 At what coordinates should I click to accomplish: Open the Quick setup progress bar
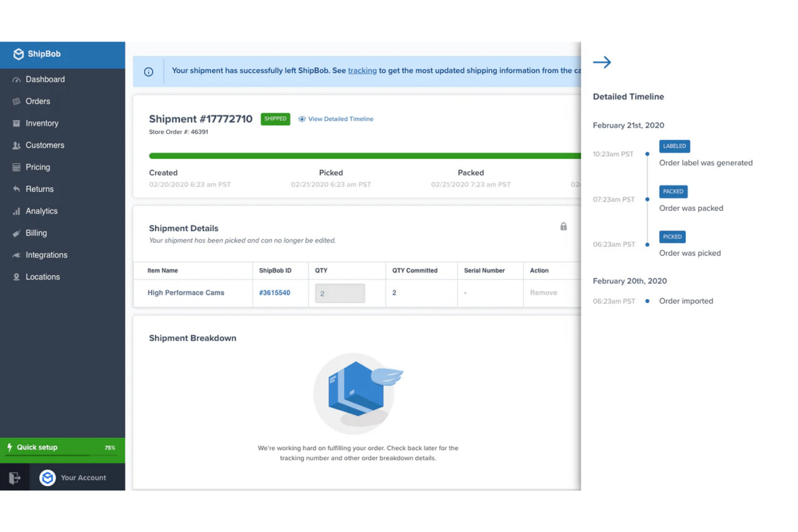click(x=63, y=451)
